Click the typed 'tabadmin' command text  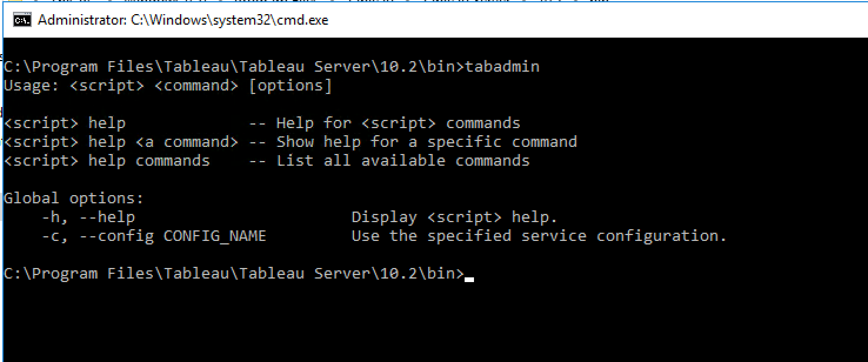coord(502,66)
